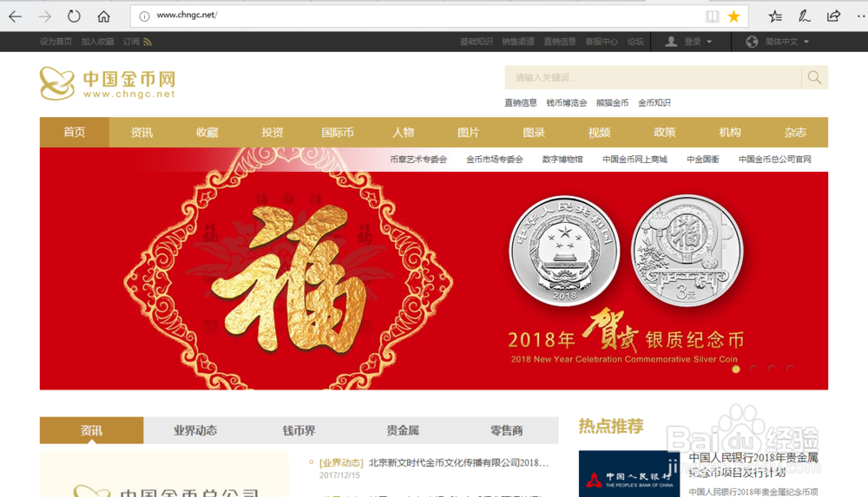The height and width of the screenshot is (497, 868).
Task: Open 销售渠道 top bar link
Action: coord(518,42)
